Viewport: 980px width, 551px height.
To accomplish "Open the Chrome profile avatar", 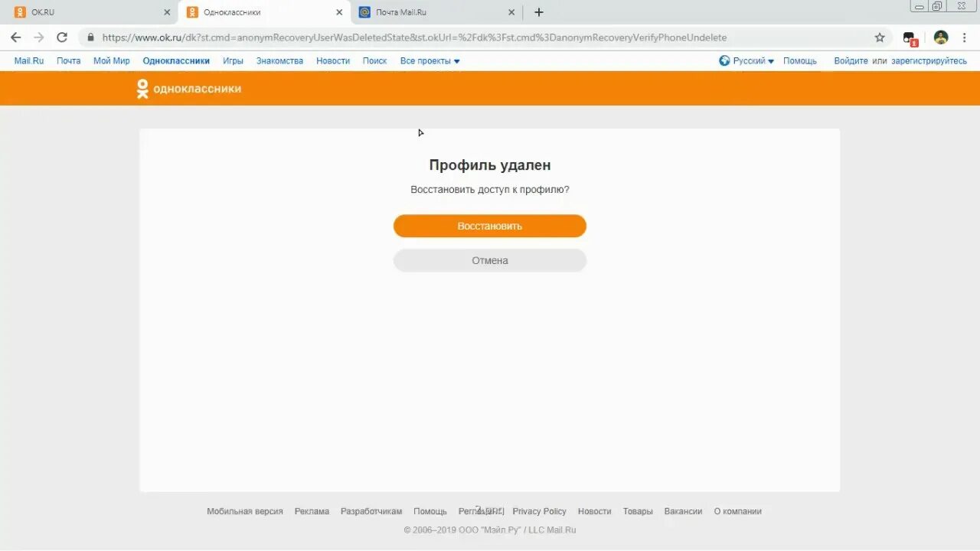I will pos(941,37).
